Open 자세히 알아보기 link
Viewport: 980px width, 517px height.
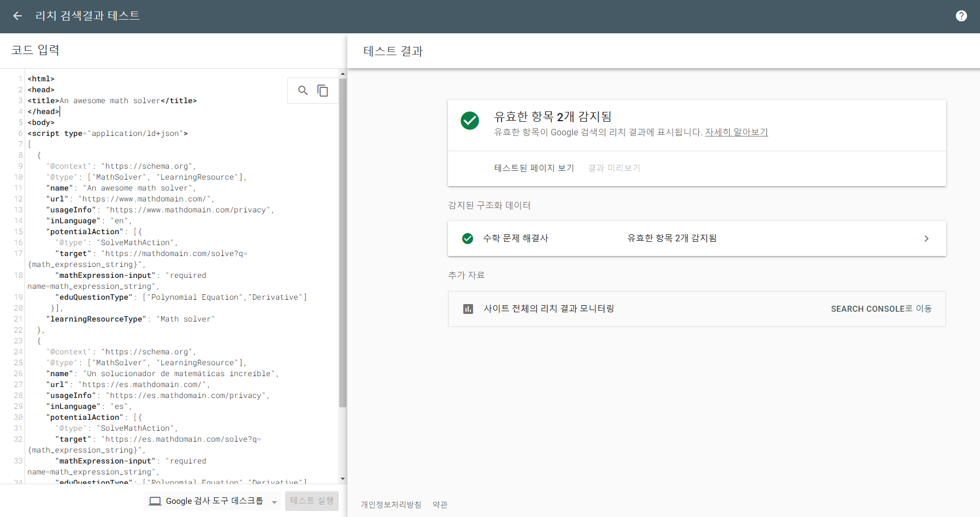736,132
